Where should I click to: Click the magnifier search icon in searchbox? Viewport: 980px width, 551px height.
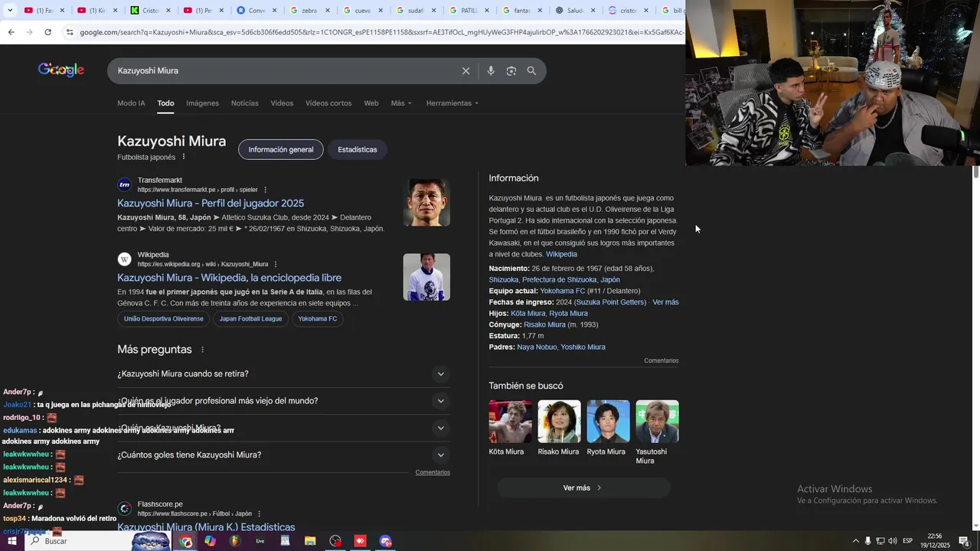point(531,70)
